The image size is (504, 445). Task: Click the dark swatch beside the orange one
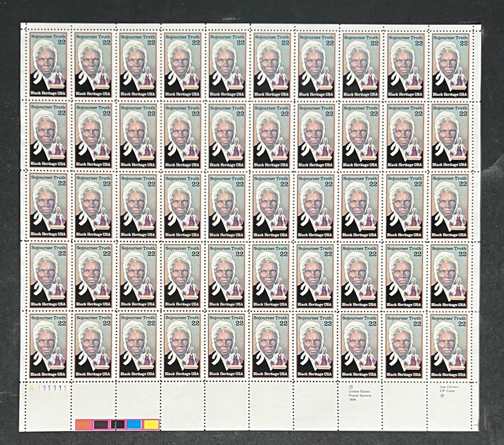point(101,424)
